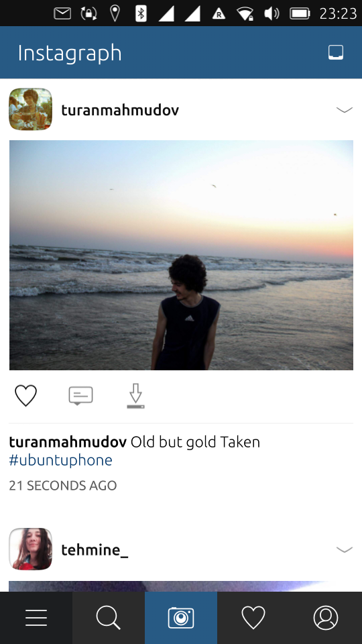Open turanmahmudov's profile from header username
The image size is (362, 644).
pos(120,109)
